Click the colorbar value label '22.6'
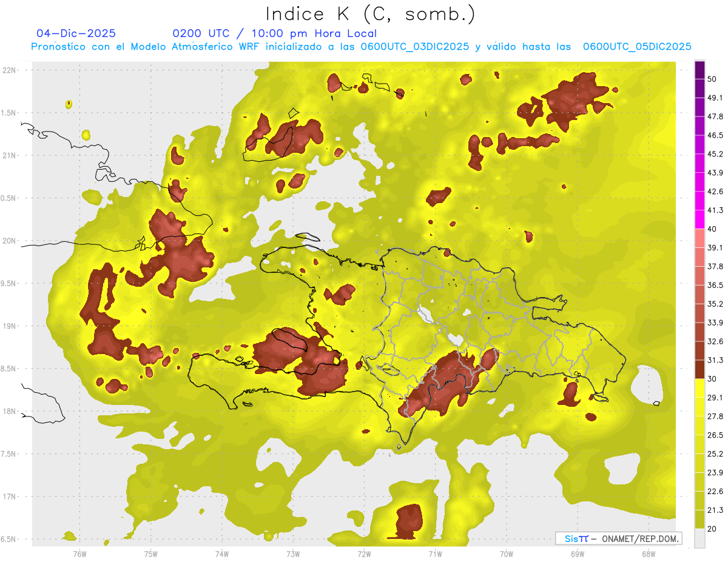 coord(715,492)
